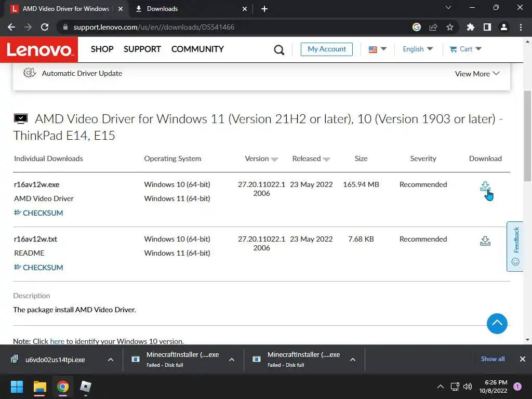Open options for second failed MinecraftInstaller download
The height and width of the screenshot is (399, 532).
point(353,360)
